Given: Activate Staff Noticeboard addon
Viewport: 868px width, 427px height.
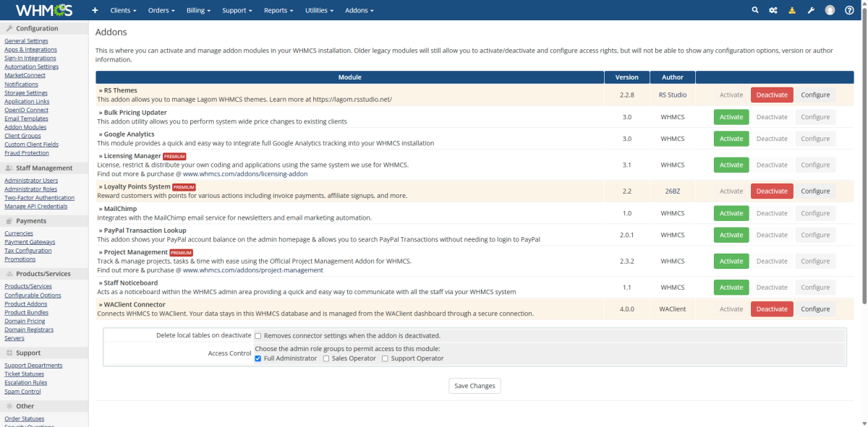Looking at the screenshot, I should [x=731, y=287].
